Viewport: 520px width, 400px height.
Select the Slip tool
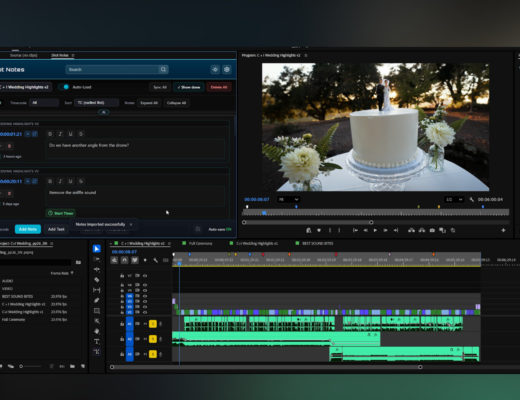(97, 290)
